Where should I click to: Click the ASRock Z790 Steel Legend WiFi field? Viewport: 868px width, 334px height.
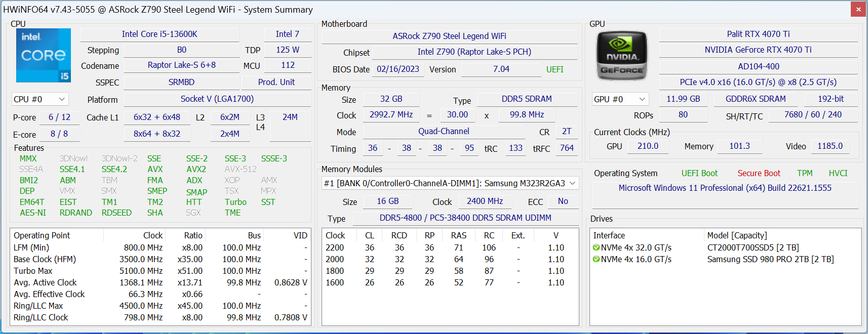point(449,36)
